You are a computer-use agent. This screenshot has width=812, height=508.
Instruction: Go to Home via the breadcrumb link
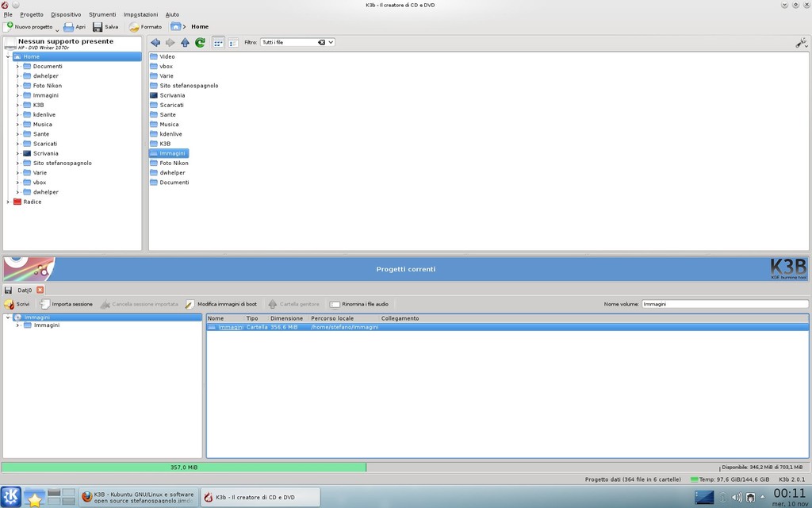coord(200,26)
